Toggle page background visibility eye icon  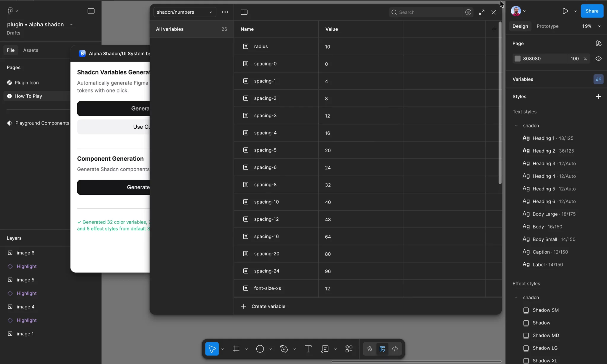[x=599, y=58]
